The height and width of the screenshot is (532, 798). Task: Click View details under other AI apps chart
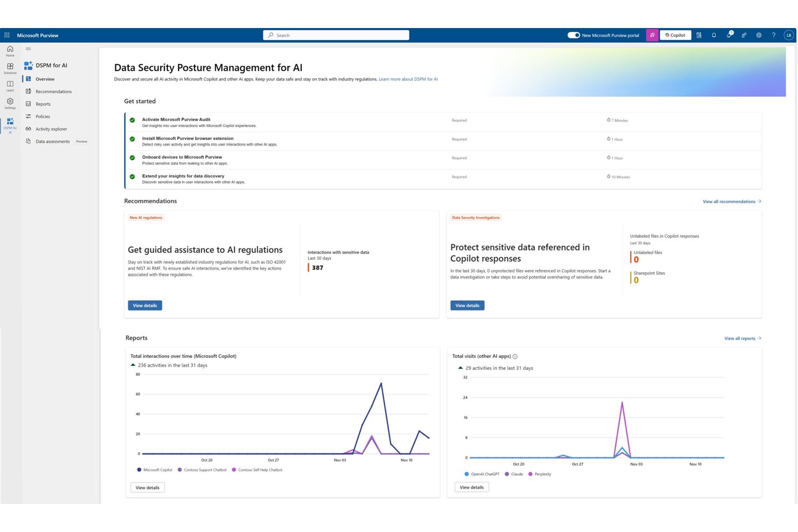(x=472, y=487)
